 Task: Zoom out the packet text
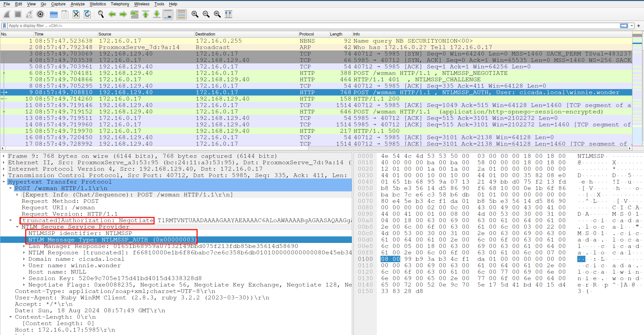tap(206, 14)
